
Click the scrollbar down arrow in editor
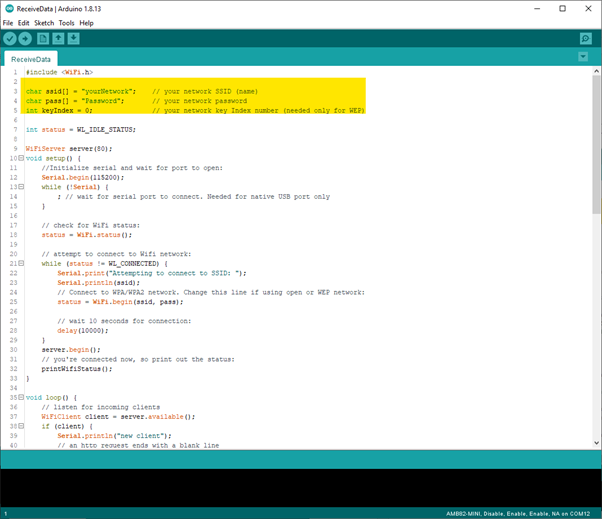(x=596, y=442)
